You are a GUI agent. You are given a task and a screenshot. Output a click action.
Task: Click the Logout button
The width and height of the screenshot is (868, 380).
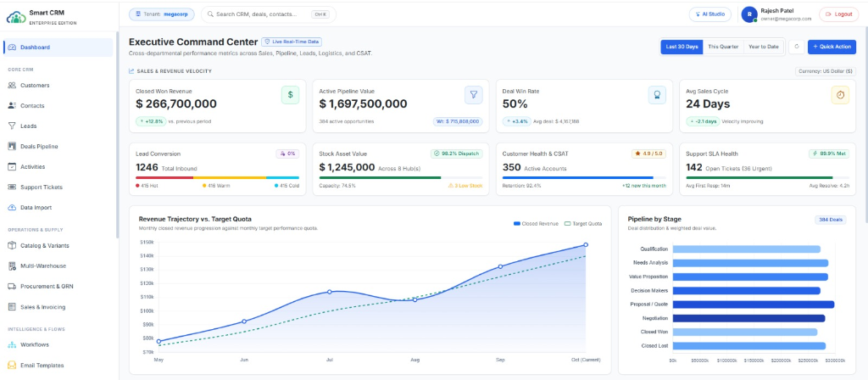[x=838, y=14]
